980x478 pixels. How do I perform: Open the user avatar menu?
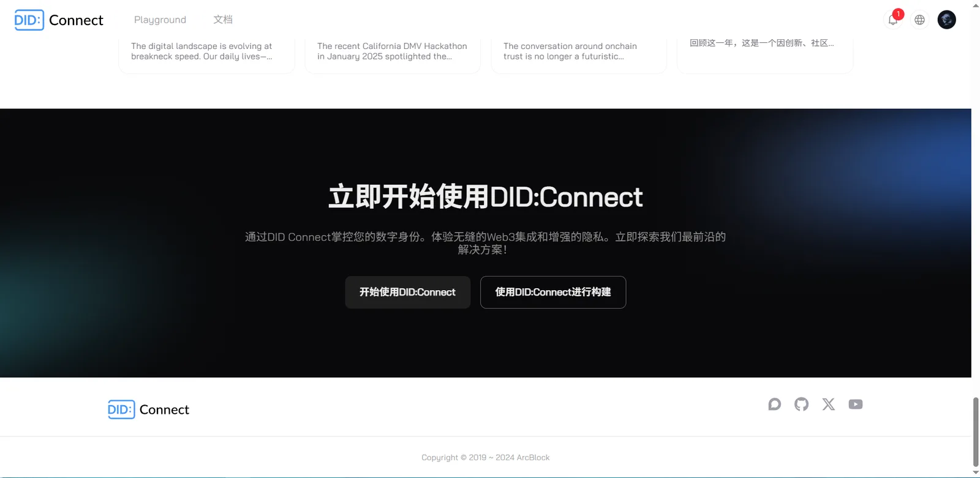[x=946, y=20]
